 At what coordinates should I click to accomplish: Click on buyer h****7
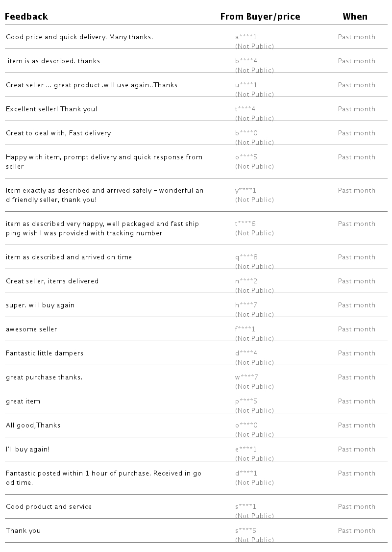point(246,305)
